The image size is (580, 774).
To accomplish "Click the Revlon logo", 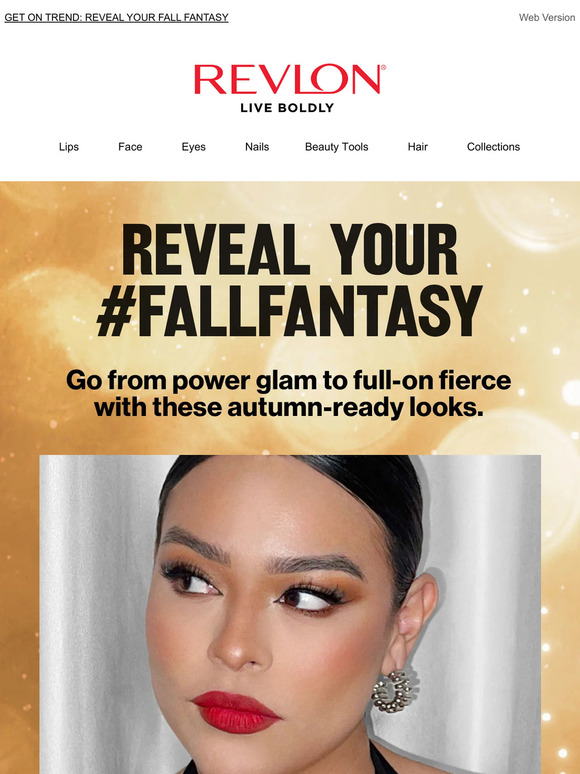I will 290,79.
